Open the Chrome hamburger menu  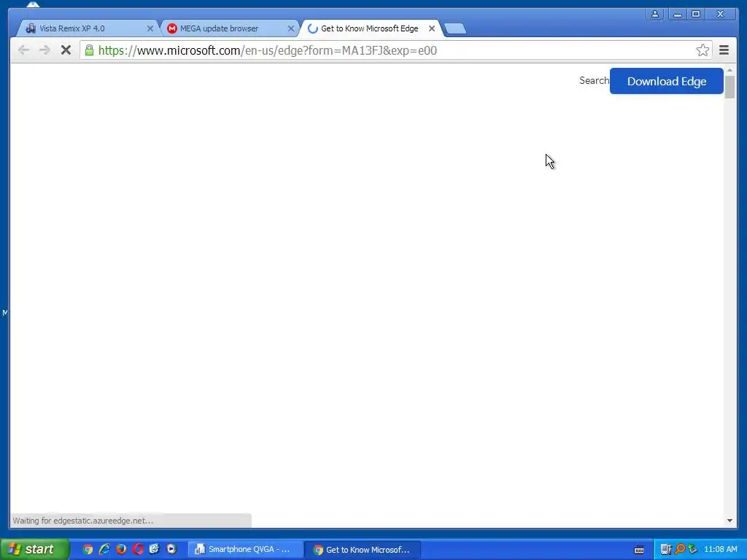(724, 50)
